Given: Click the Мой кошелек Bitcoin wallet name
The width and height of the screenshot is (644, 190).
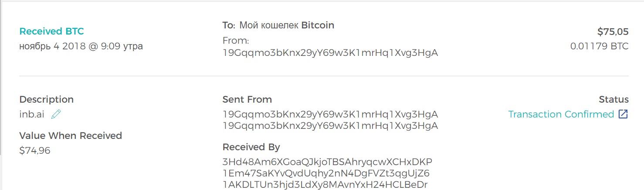Looking at the screenshot, I should coord(287,25).
